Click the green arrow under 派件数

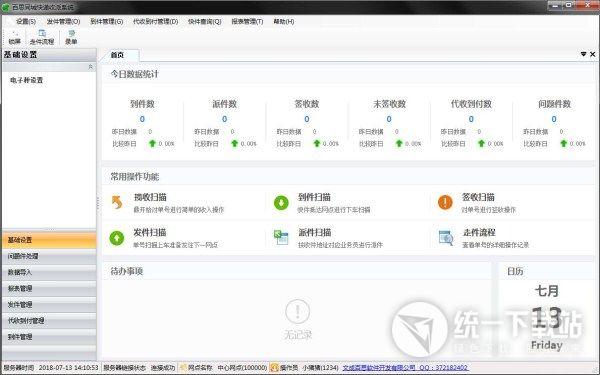point(235,143)
